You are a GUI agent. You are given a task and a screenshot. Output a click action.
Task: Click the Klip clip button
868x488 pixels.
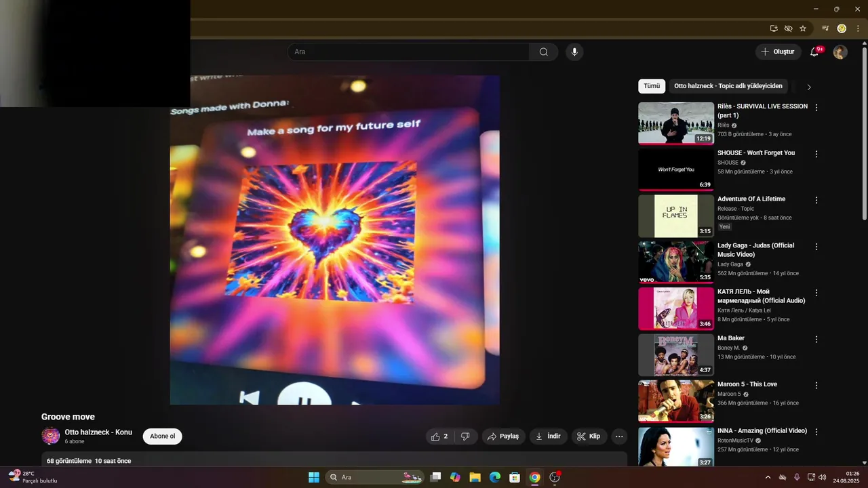(589, 436)
